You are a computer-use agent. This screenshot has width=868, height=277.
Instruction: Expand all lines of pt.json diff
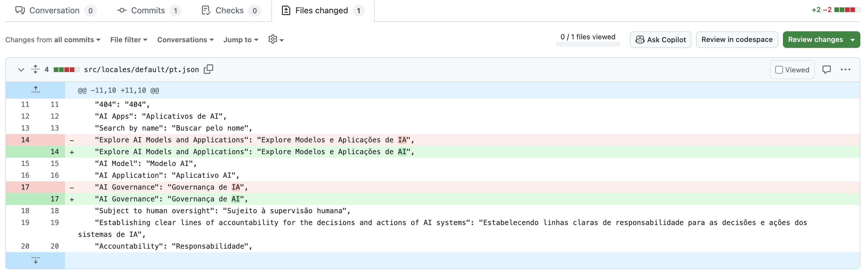click(x=35, y=69)
